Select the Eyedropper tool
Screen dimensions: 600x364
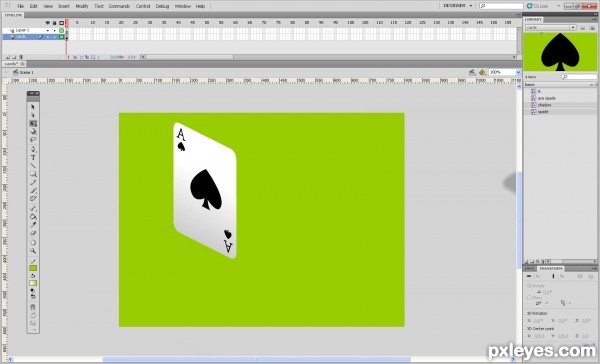(x=33, y=225)
